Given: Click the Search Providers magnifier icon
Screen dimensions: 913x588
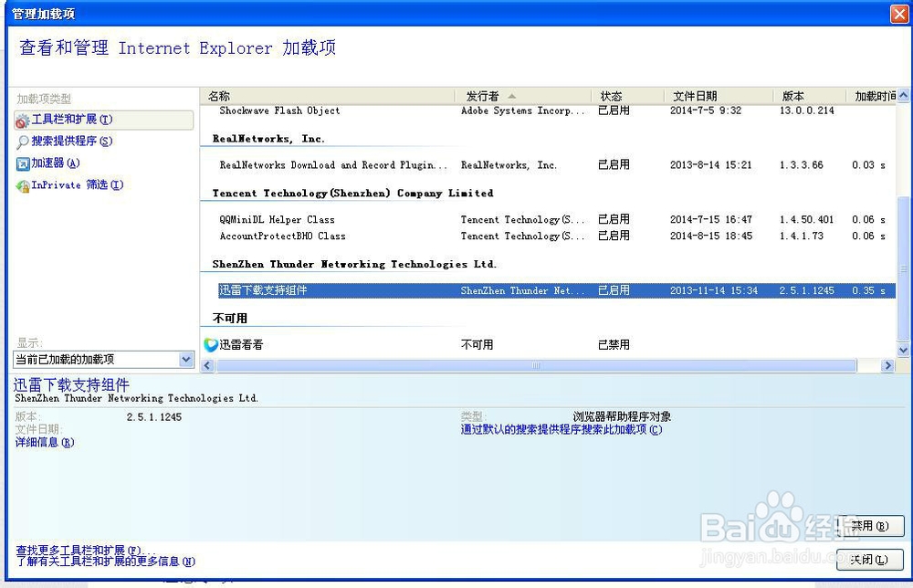Looking at the screenshot, I should point(22,142).
